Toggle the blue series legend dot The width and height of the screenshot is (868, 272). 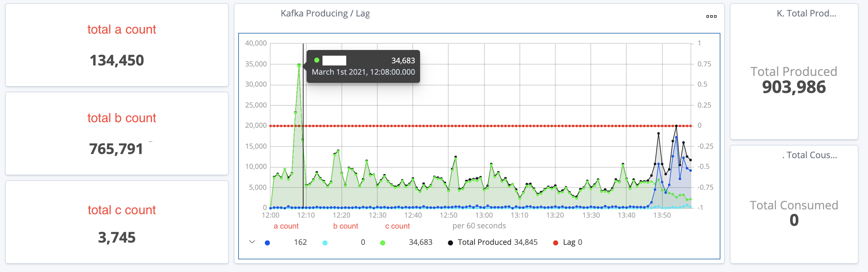pos(267,243)
